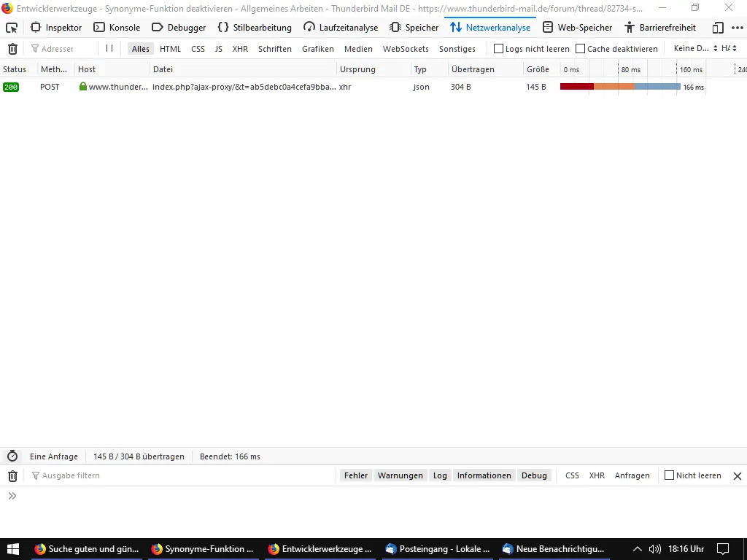Open the devtools three-dot options menu
The width and height of the screenshot is (747, 560).
[x=737, y=28]
